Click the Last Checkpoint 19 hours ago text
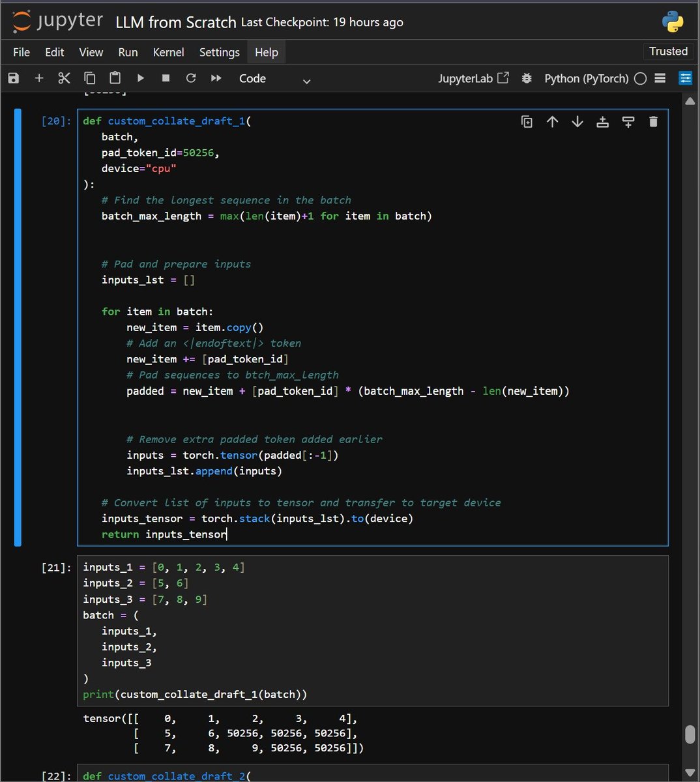 322,22
